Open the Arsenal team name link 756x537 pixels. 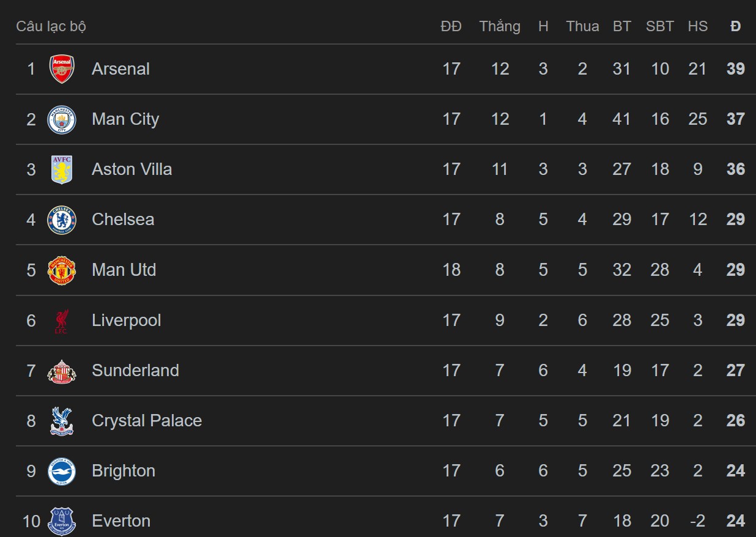(120, 69)
